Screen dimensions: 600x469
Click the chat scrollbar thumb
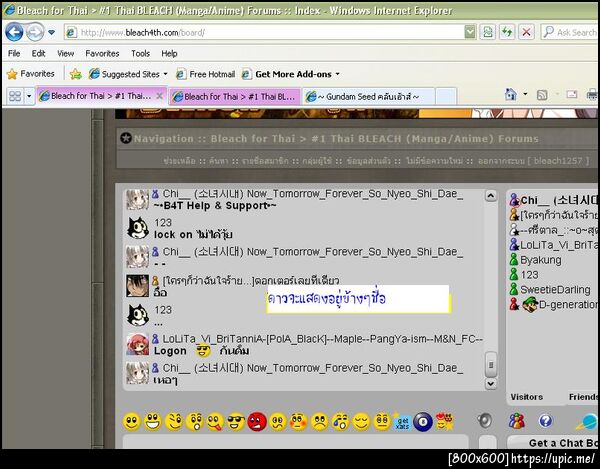[491, 365]
